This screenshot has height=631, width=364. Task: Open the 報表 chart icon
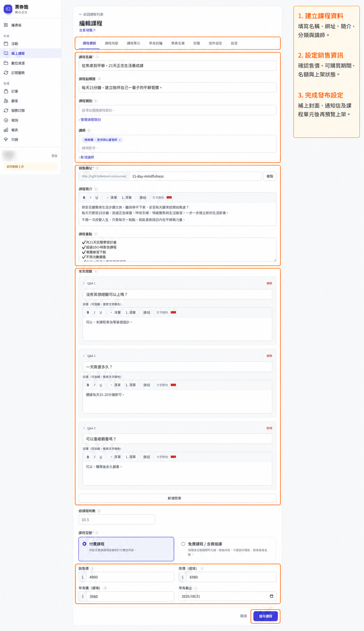(6, 130)
